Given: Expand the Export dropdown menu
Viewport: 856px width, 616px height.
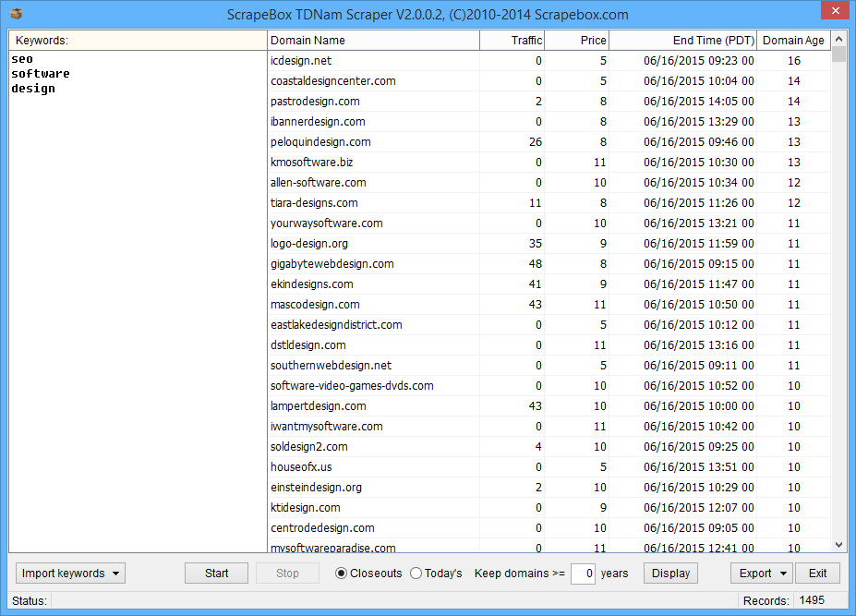Looking at the screenshot, I should (x=761, y=574).
